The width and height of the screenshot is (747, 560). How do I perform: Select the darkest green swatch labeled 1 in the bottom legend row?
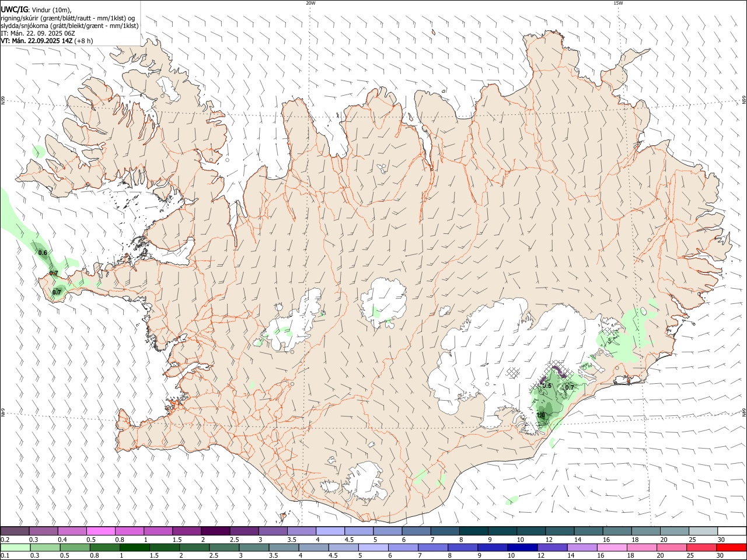pos(135,547)
